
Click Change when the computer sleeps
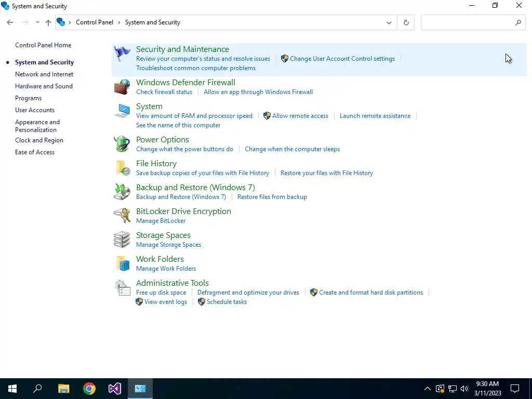coord(292,149)
